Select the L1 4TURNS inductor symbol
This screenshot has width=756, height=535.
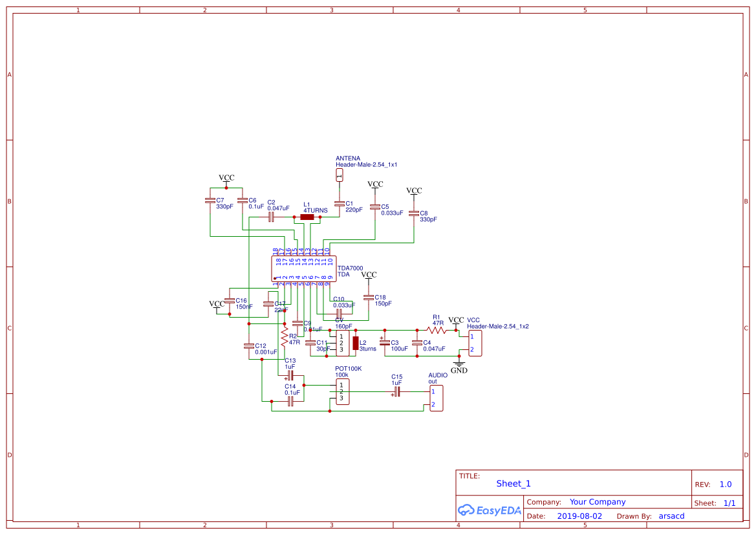307,217
